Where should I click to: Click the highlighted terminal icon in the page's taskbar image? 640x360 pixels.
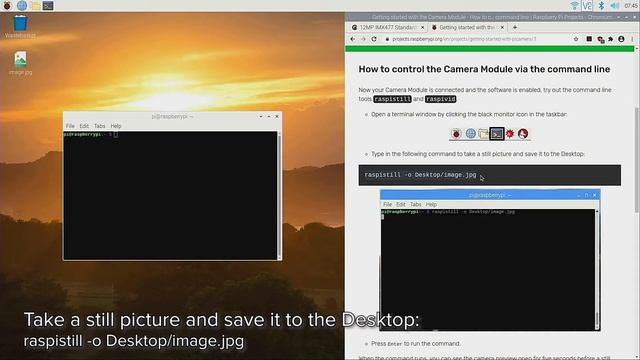tap(497, 133)
